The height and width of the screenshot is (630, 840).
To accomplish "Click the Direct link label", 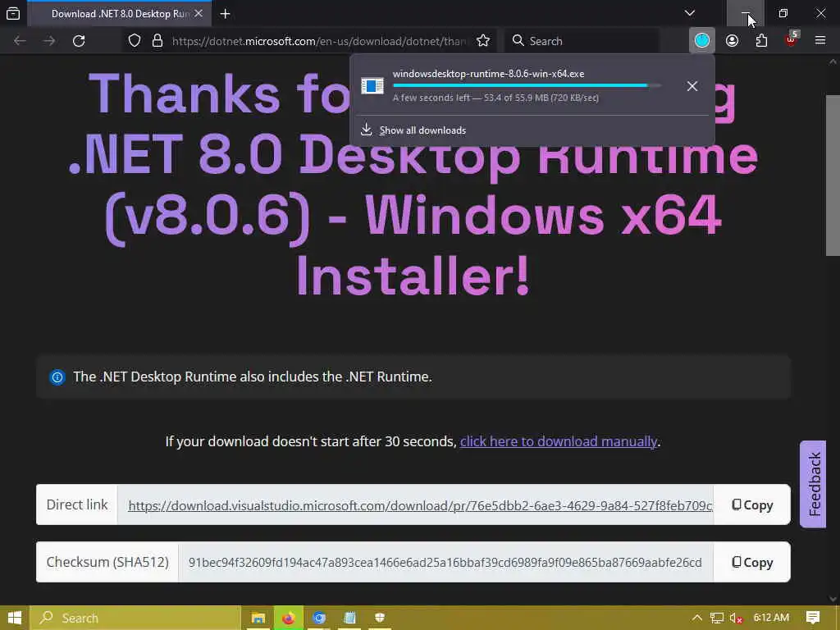I will point(77,504).
